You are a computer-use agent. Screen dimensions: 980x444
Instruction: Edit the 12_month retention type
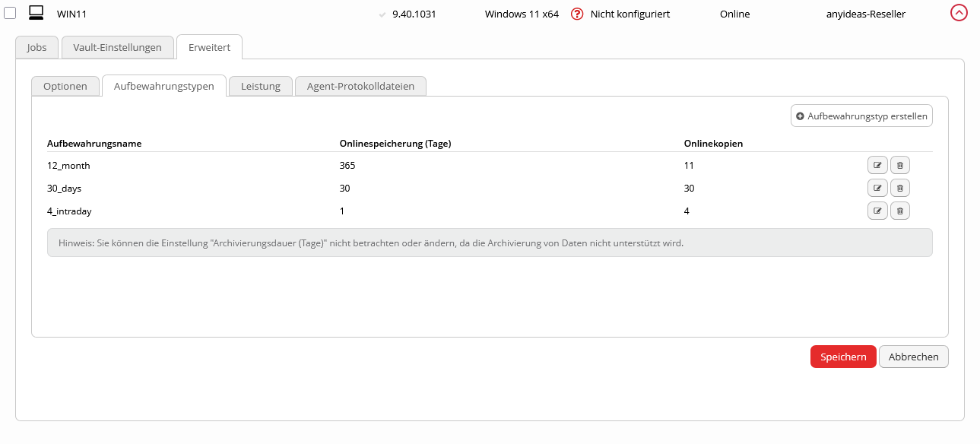coord(877,166)
